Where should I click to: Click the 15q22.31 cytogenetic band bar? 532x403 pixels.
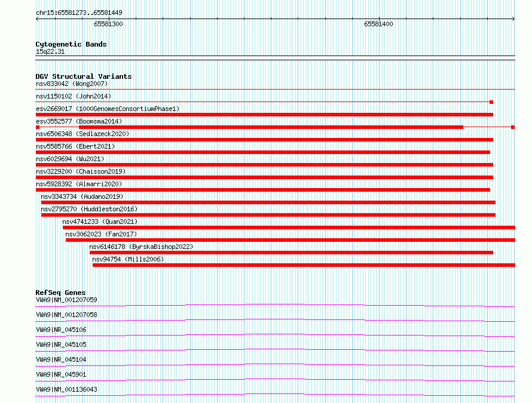275,58
